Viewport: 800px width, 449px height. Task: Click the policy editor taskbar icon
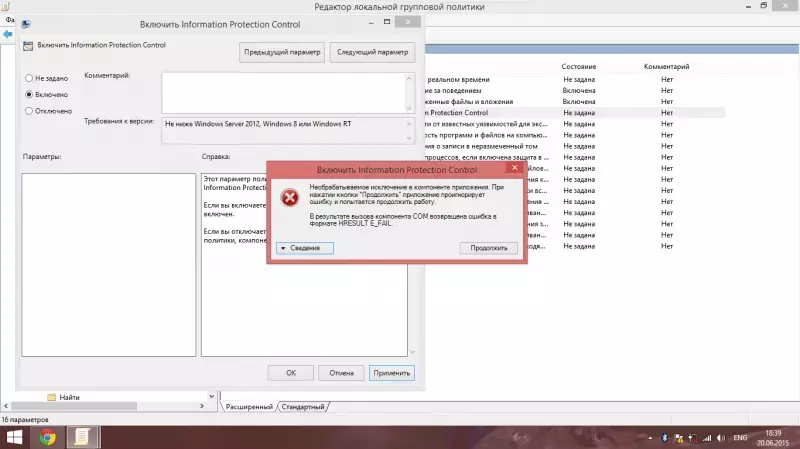82,438
